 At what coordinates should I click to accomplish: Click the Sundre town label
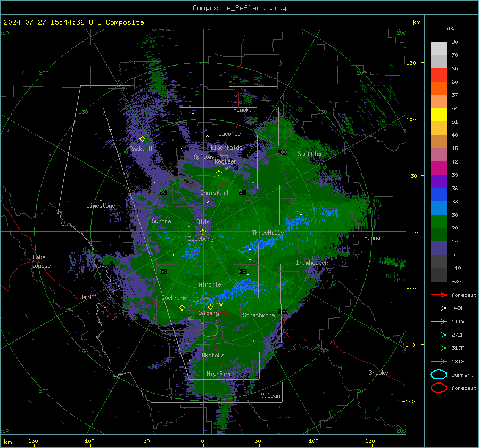161,221
